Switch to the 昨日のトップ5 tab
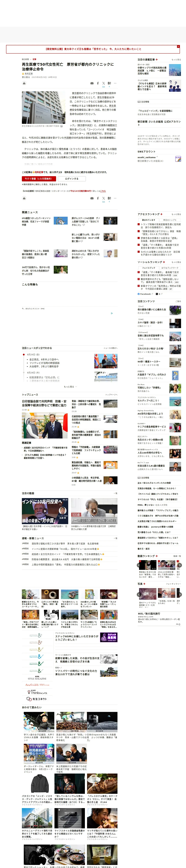Image resolution: width=186 pixels, height=868 pixels. (170, 220)
